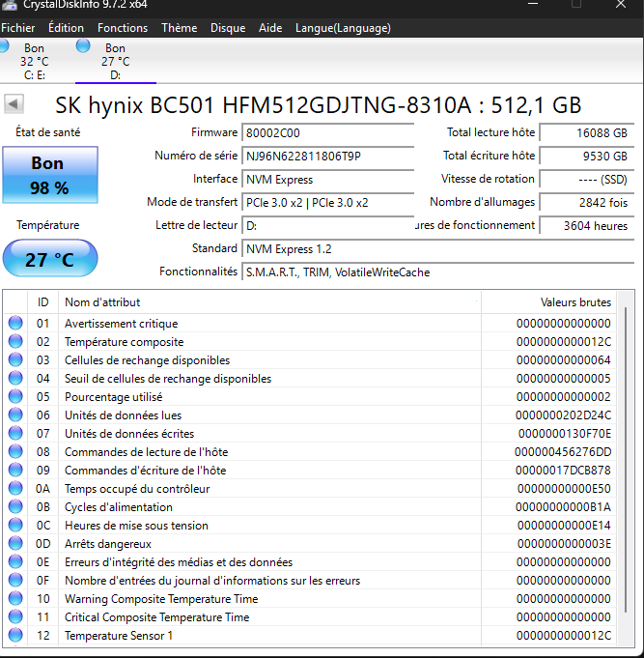The height and width of the screenshot is (658, 644).
Task: Click status orb beside Temperature Sensor 1
Action: [x=15, y=636]
